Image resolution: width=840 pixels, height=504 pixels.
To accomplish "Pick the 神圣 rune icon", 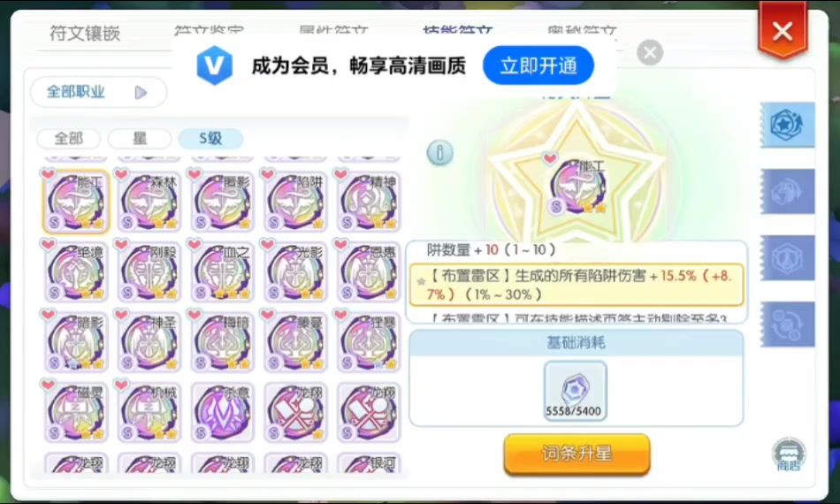I will (149, 342).
